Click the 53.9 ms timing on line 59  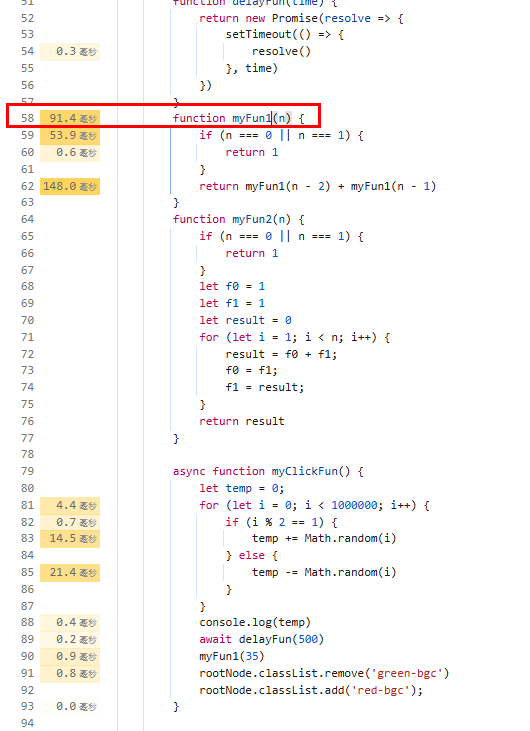coord(70,135)
